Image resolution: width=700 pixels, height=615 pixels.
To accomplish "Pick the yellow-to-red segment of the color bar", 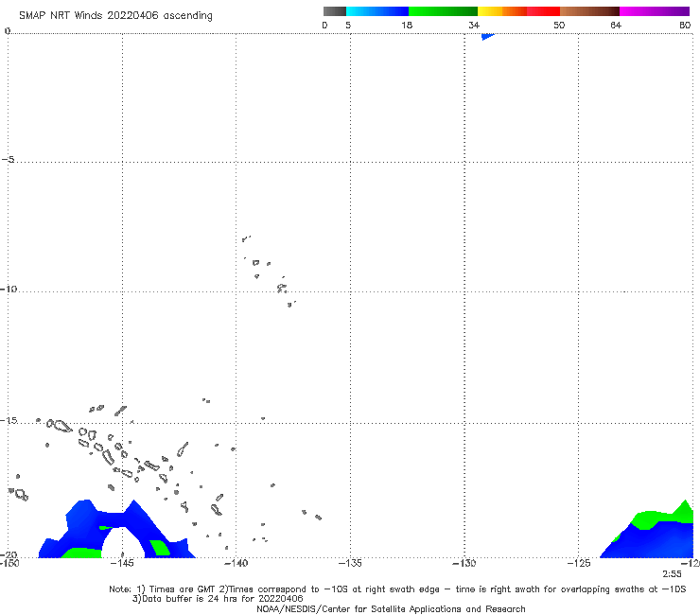I will (x=518, y=11).
